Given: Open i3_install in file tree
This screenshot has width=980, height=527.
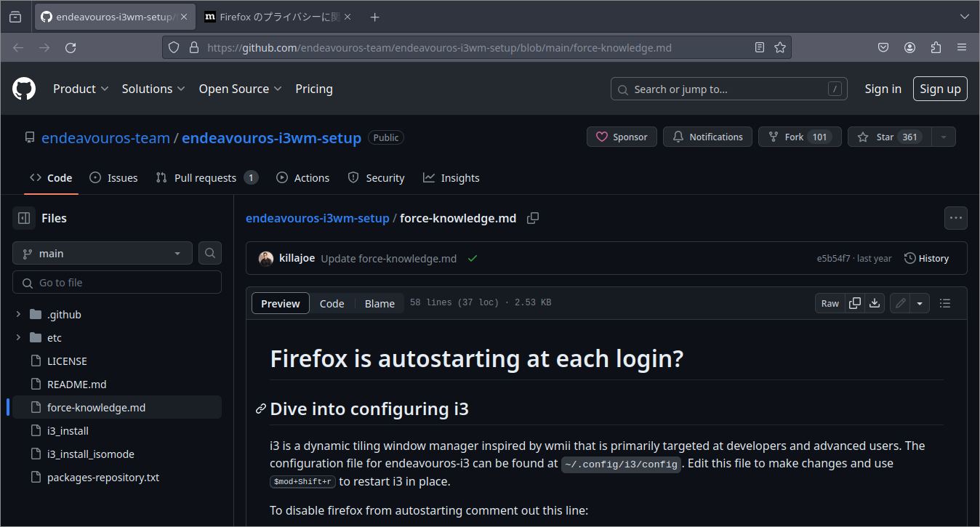Looking at the screenshot, I should tap(117, 431).
